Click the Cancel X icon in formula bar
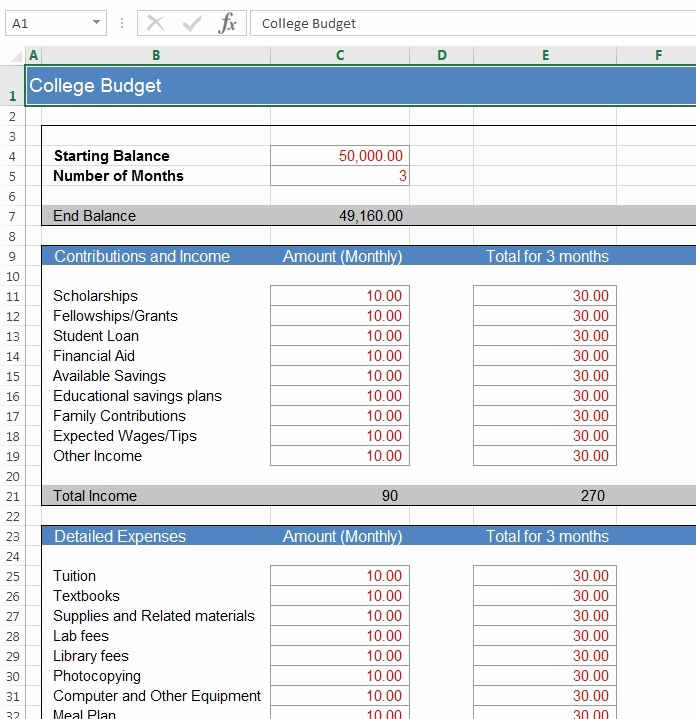This screenshot has width=696, height=719. [x=155, y=23]
